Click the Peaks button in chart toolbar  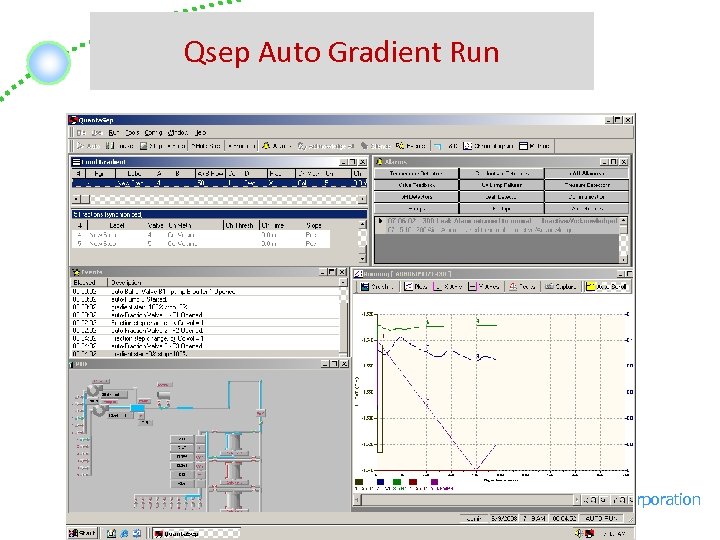tap(522, 287)
